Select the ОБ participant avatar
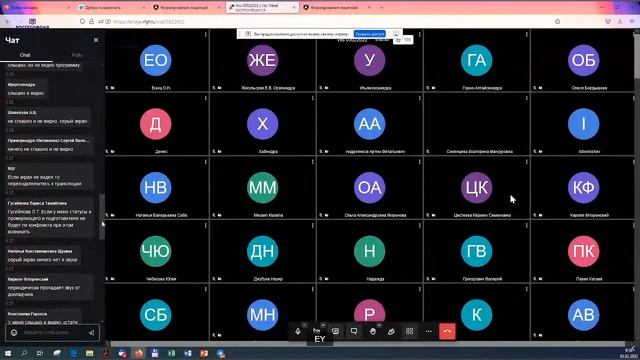Viewport: 640px width, 360px height. [583, 60]
